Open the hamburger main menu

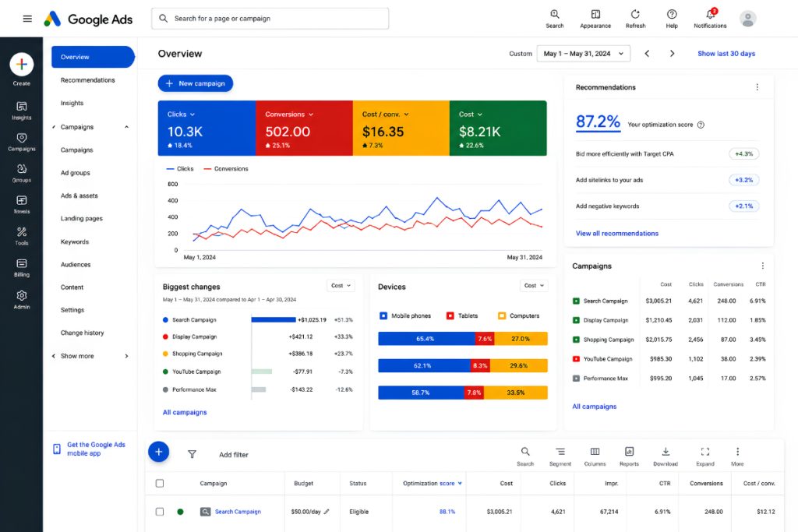click(27, 19)
